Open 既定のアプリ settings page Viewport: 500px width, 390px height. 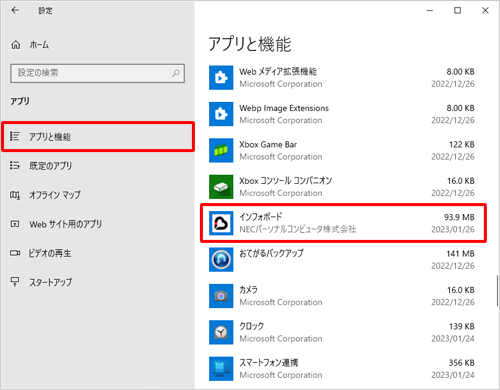50,166
